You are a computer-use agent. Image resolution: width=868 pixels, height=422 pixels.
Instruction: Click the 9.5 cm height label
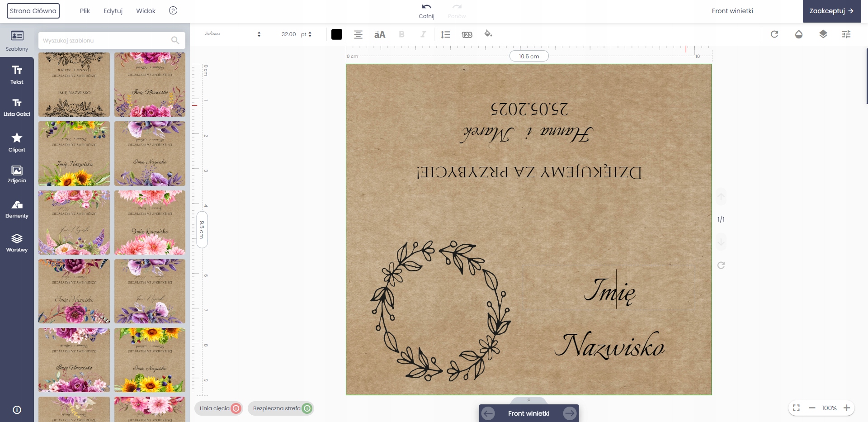202,229
